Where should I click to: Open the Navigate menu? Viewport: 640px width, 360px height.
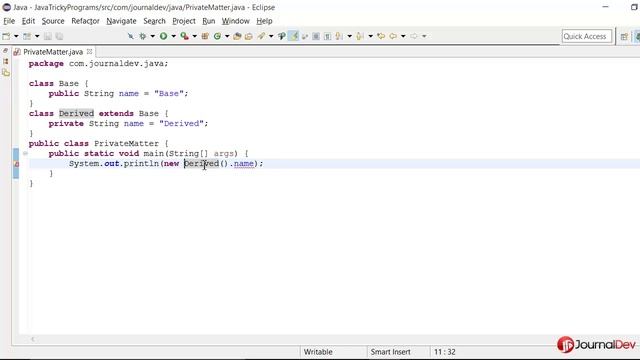coord(121,21)
